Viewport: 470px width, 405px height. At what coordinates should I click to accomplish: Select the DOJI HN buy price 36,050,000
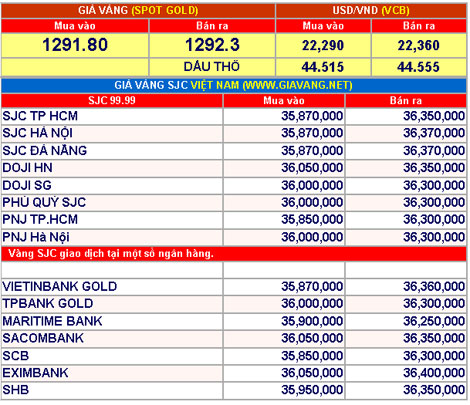[x=312, y=168]
